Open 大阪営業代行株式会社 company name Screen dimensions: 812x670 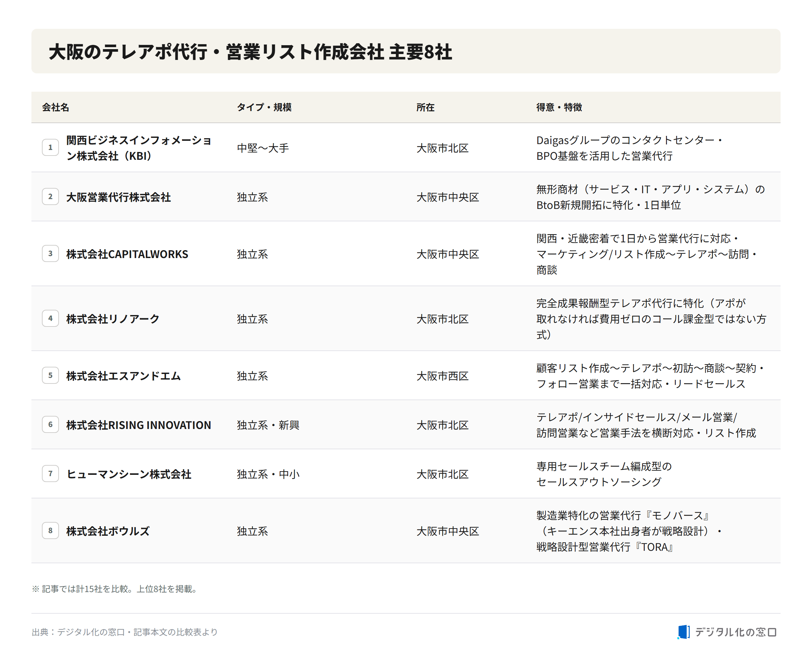coord(119,197)
